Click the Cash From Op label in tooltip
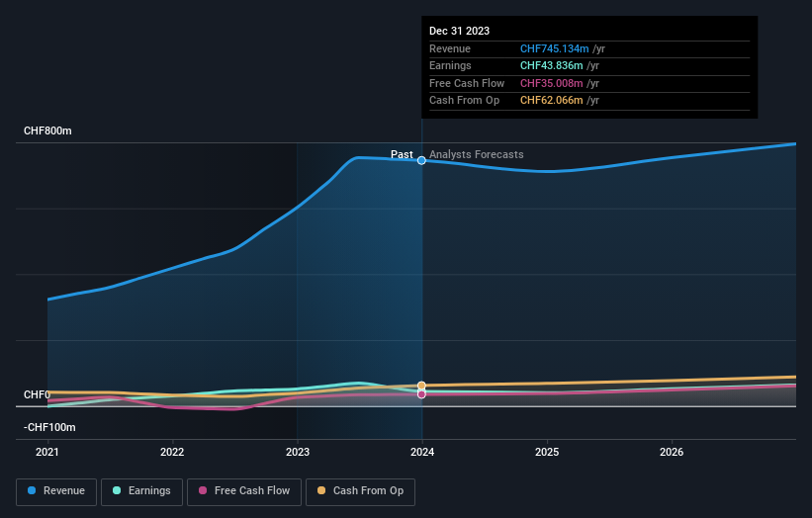Viewport: 812px width, 518px height. point(464,101)
